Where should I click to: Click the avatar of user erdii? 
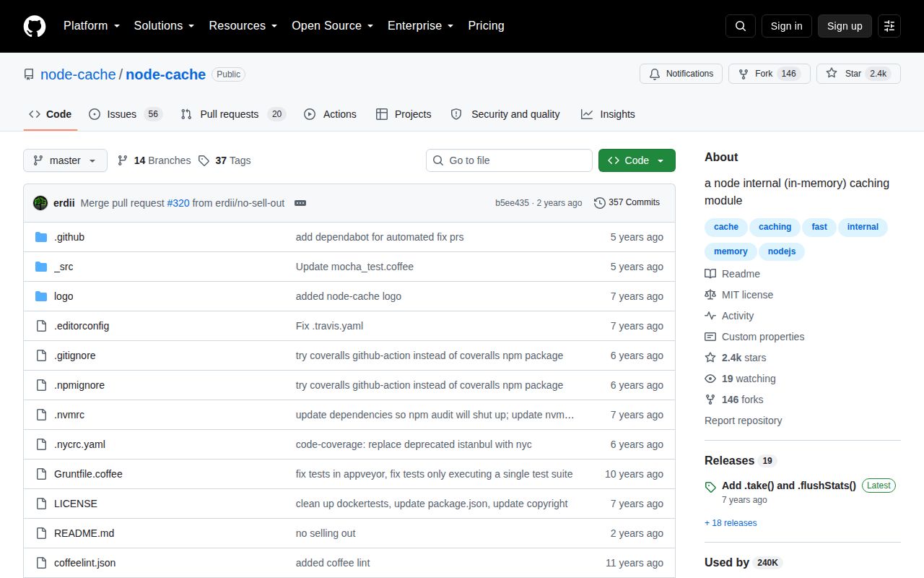click(40, 203)
